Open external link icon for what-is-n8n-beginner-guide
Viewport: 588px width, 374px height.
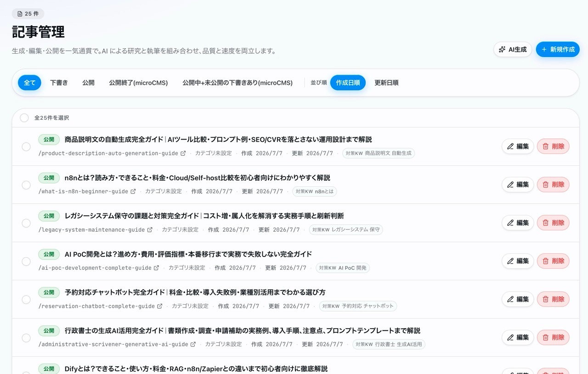click(133, 191)
